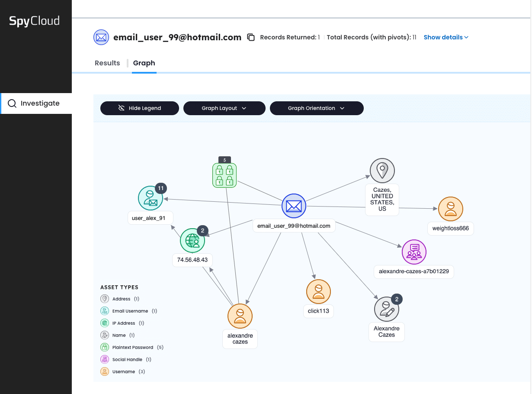Select the email_user_99@hotmail.com central email node

tap(294, 206)
